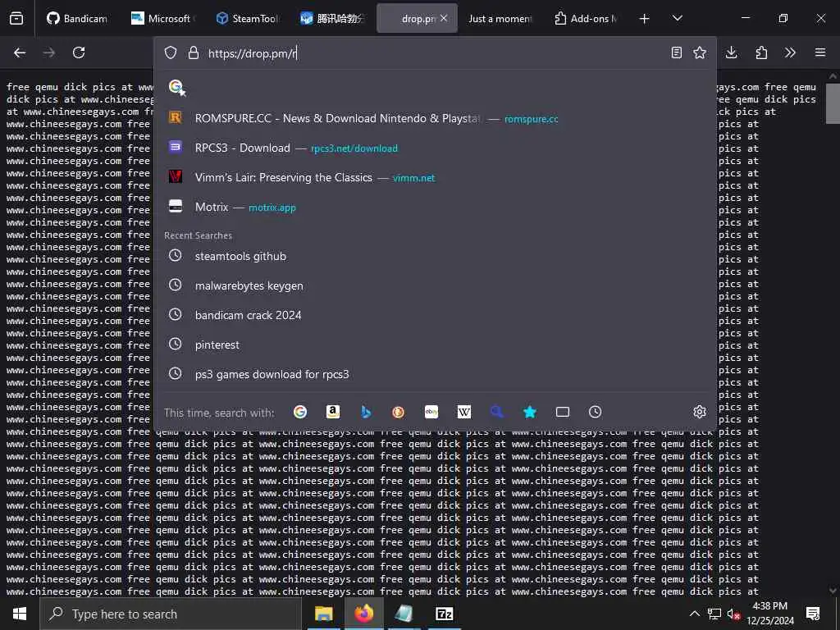Switch to the Microsoft tab
The width and height of the screenshot is (840, 630).
(162, 18)
